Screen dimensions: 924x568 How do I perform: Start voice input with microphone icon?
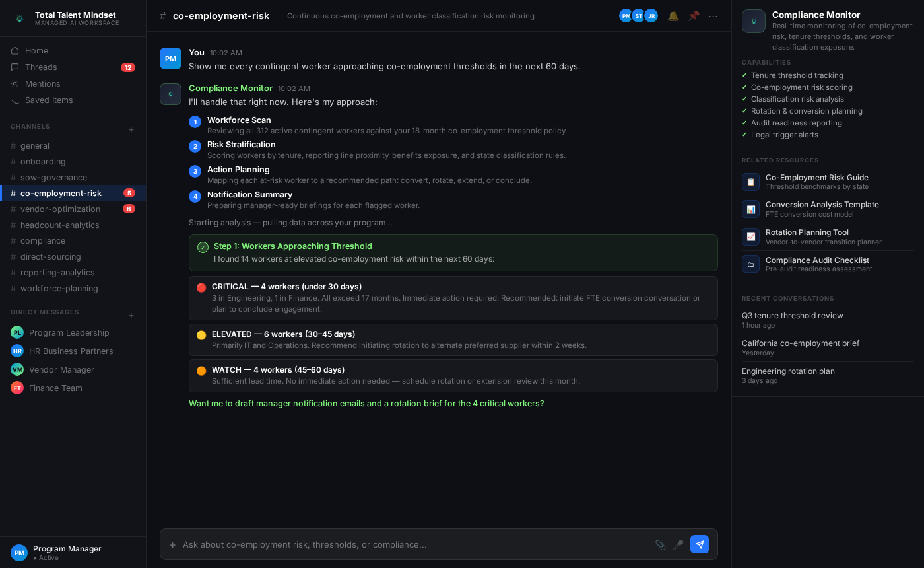click(x=678, y=545)
